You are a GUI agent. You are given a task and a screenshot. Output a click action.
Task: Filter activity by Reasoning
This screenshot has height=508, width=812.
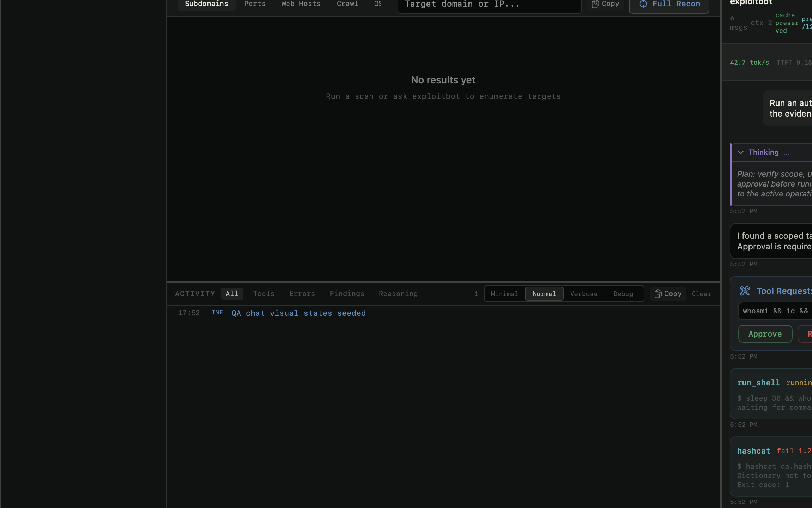click(x=398, y=294)
